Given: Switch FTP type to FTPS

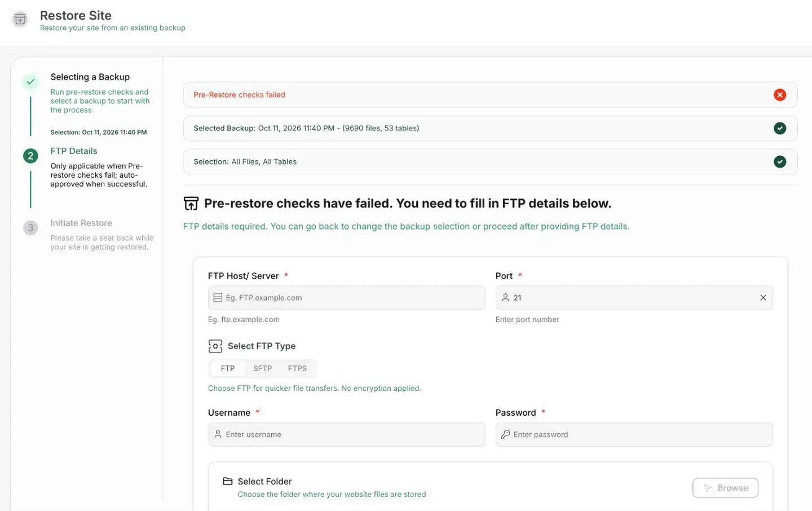Looking at the screenshot, I should (x=298, y=369).
